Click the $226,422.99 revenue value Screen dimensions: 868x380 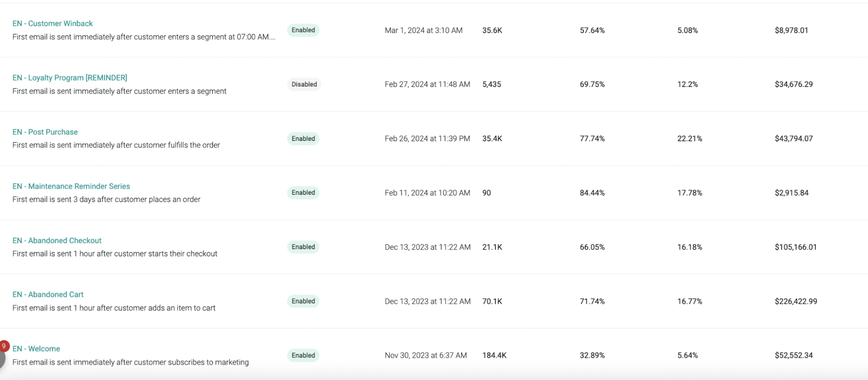[x=795, y=301]
